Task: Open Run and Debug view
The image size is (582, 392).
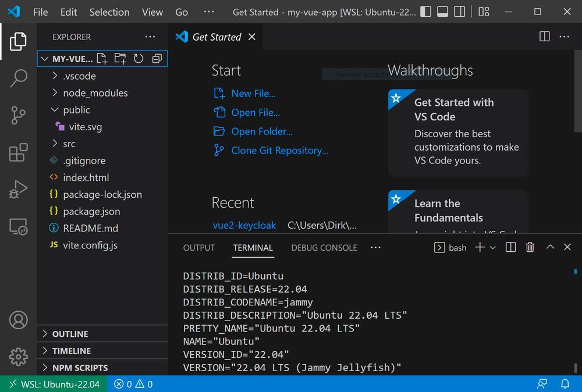Action: [x=18, y=190]
